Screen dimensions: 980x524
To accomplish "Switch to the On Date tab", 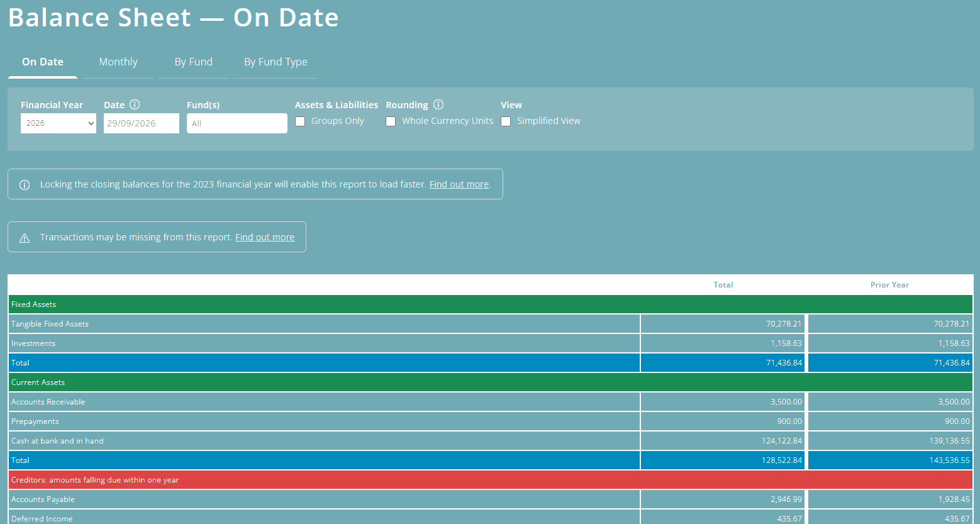I will click(43, 62).
